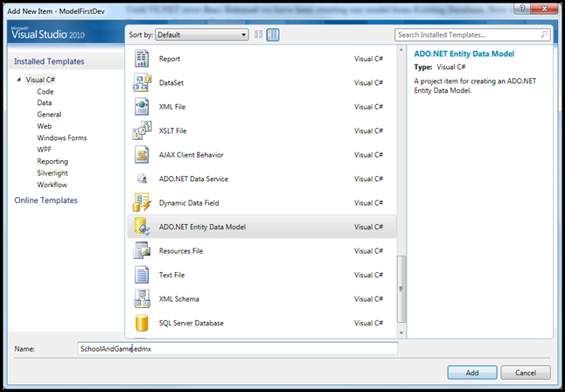Image resolution: width=565 pixels, height=392 pixels.
Task: Click AJAX Client Behavior text
Action: [x=192, y=155]
